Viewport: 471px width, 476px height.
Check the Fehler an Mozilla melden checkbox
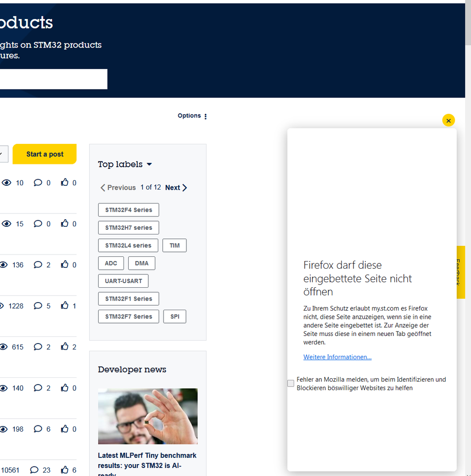291,384
